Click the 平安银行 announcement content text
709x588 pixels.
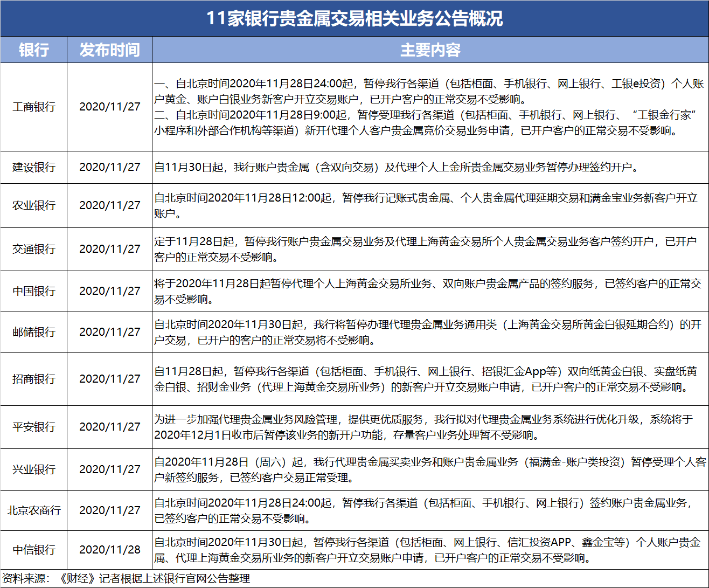[x=423, y=427]
